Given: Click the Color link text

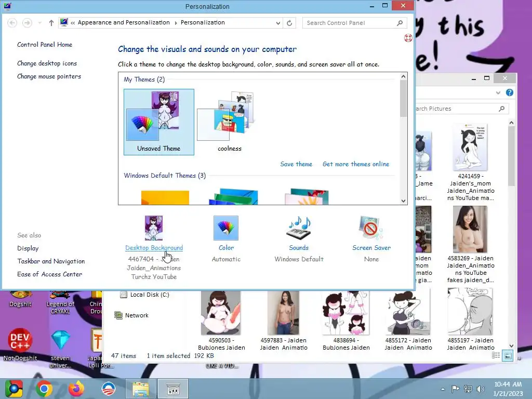Looking at the screenshot, I should tap(226, 248).
